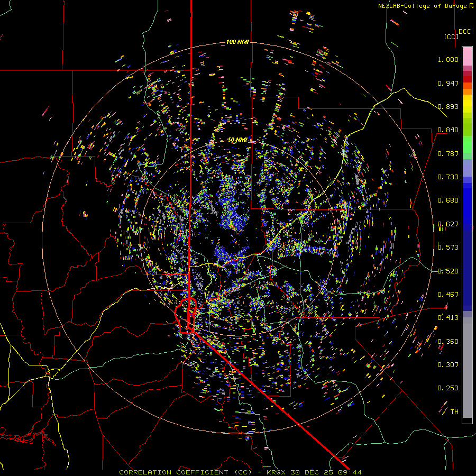Click the 0.253 value on color scale
The image size is (476, 476).
point(448,388)
